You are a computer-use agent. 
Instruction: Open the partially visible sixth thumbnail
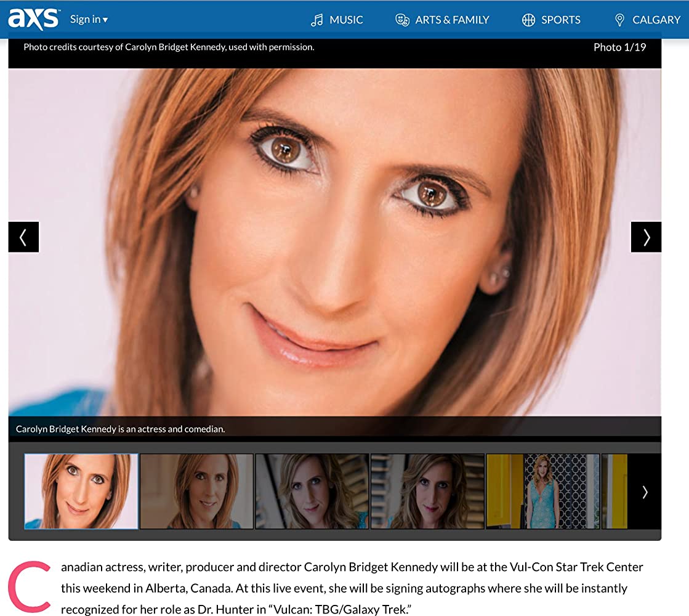tap(614, 492)
